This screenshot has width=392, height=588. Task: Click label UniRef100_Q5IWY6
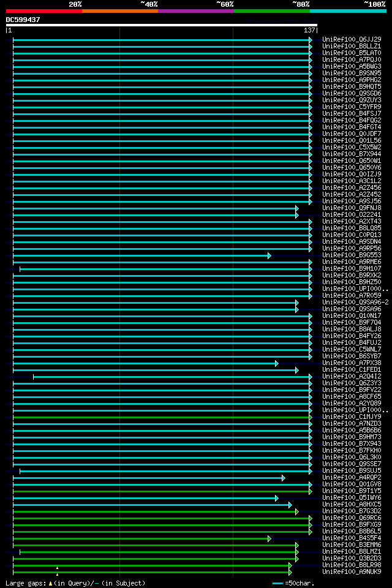352,498
